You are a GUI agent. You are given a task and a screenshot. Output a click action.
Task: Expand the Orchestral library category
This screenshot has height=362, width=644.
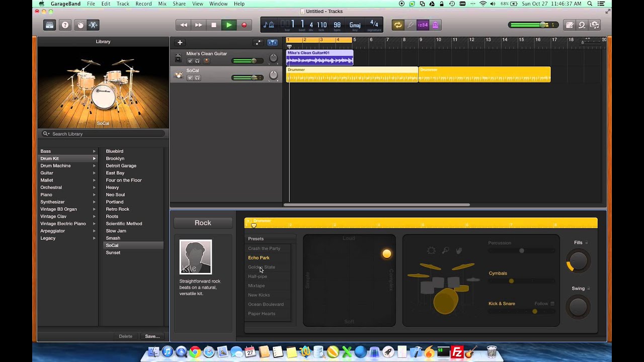click(x=94, y=188)
